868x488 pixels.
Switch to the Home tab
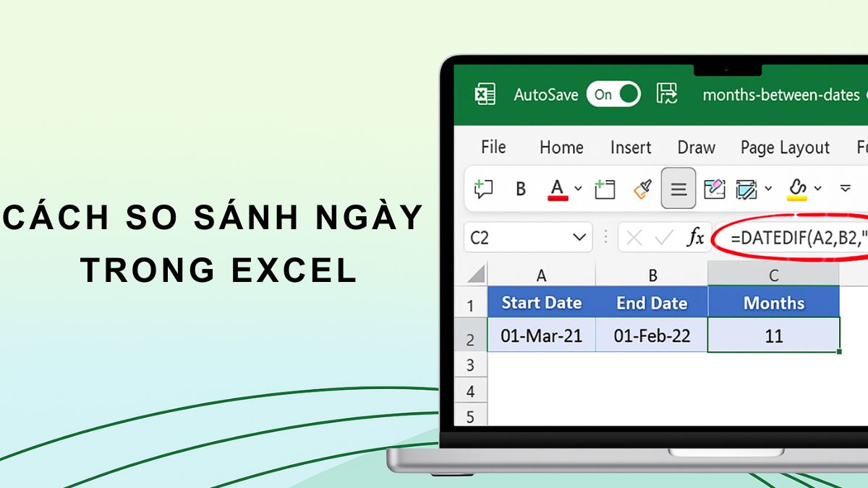pos(561,147)
